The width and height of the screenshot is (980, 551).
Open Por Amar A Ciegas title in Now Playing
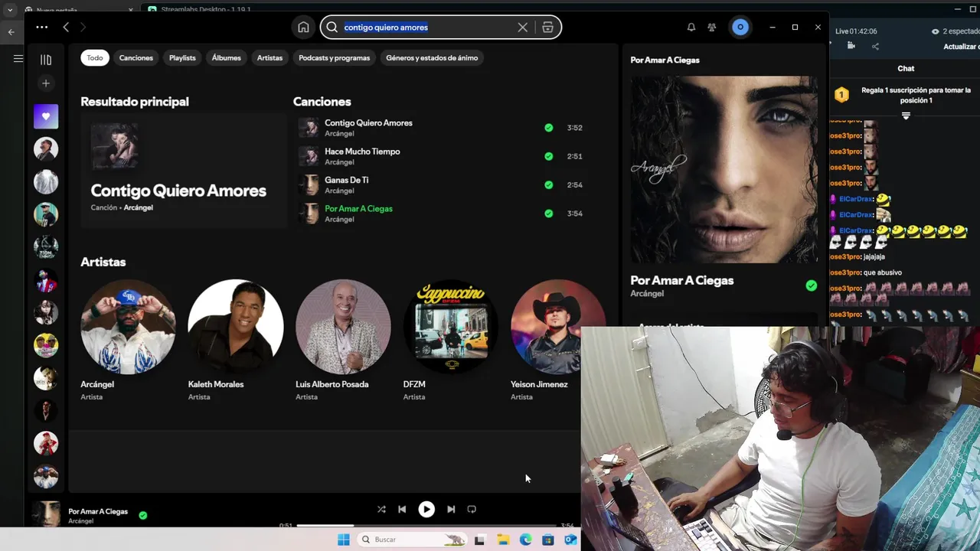(682, 280)
